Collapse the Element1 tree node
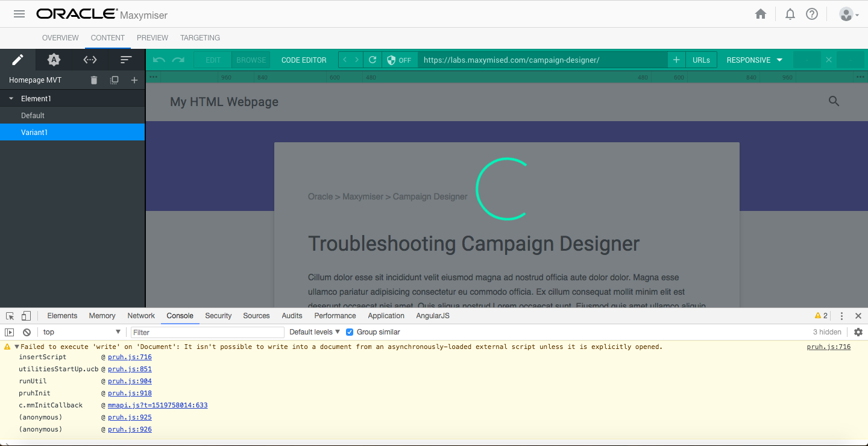 [11, 98]
